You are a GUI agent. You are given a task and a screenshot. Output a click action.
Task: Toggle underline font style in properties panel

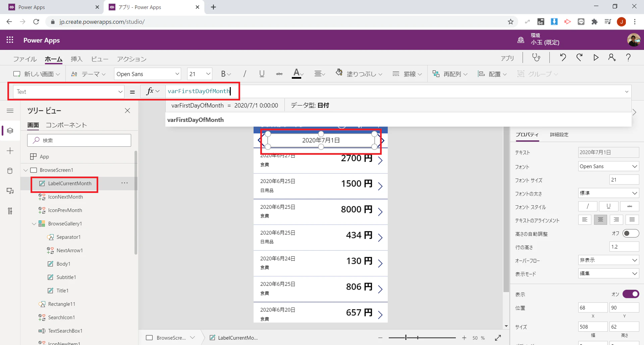click(608, 206)
